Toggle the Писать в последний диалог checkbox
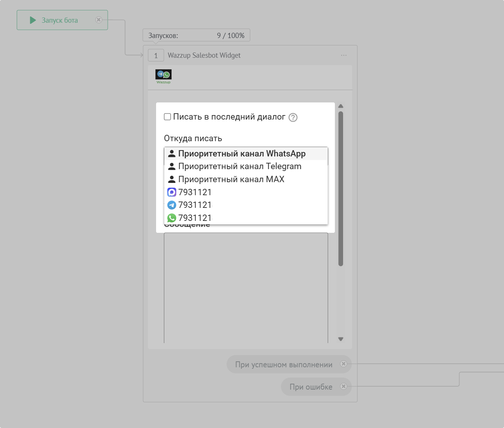504x428 pixels. click(168, 117)
